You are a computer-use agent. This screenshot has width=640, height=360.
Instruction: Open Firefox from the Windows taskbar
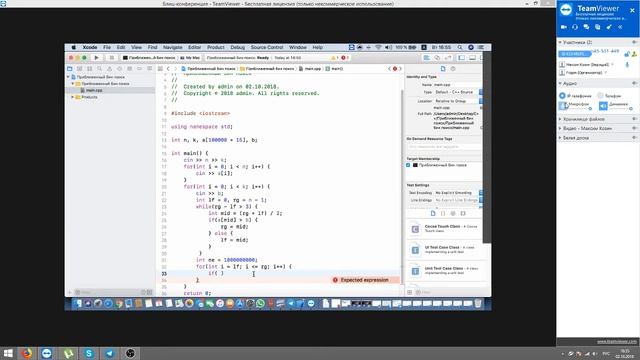pyautogui.click(x=27, y=353)
